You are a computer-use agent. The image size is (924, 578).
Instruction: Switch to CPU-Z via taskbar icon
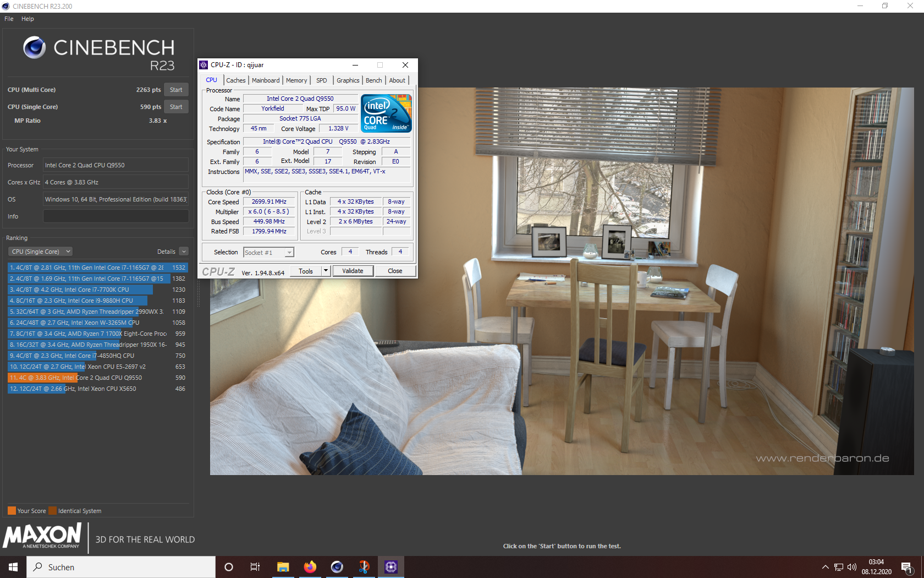point(391,567)
